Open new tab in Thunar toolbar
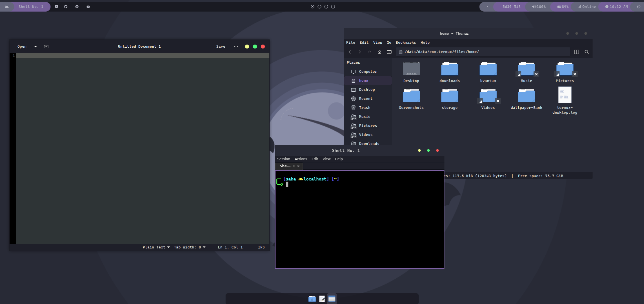 (x=389, y=52)
